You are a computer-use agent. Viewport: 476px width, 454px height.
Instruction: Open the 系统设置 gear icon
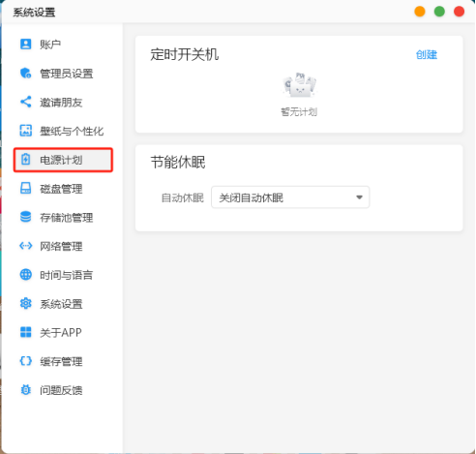click(x=26, y=304)
